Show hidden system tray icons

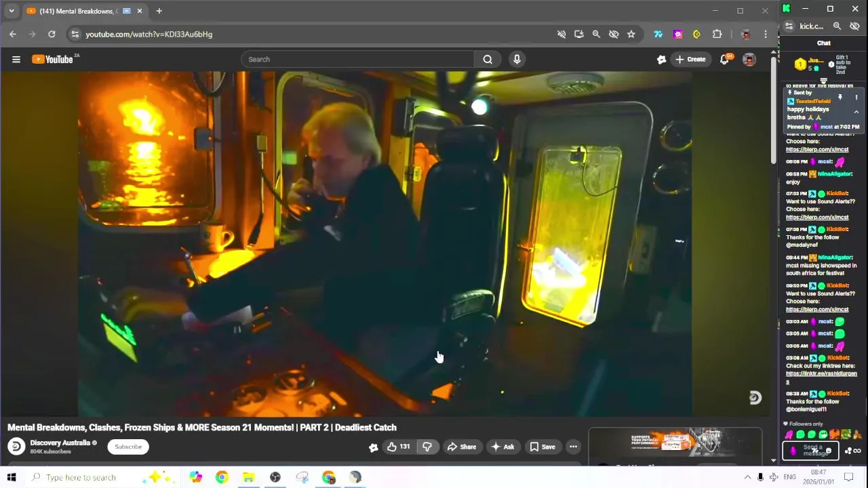tap(747, 477)
